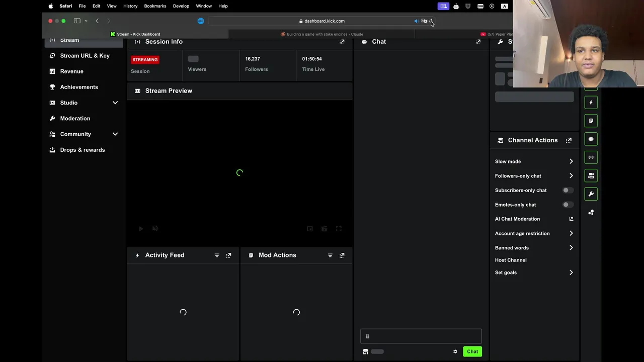644x362 pixels.
Task: Click Host Channel action
Action: point(511,260)
